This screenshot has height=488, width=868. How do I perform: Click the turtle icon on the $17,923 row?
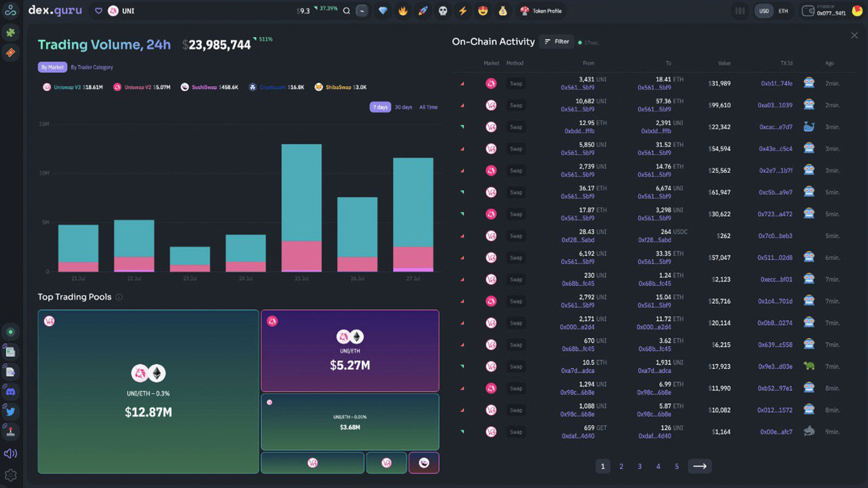[809, 366]
